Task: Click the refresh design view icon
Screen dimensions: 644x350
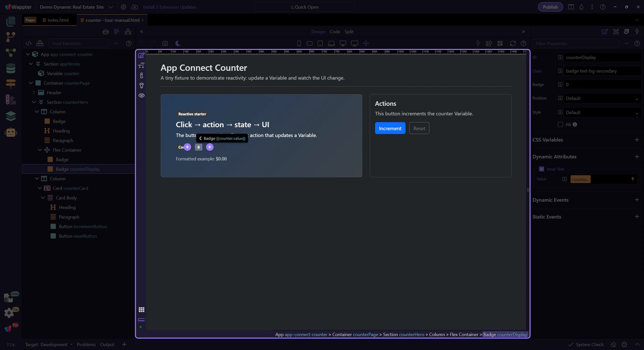Action: point(513,43)
